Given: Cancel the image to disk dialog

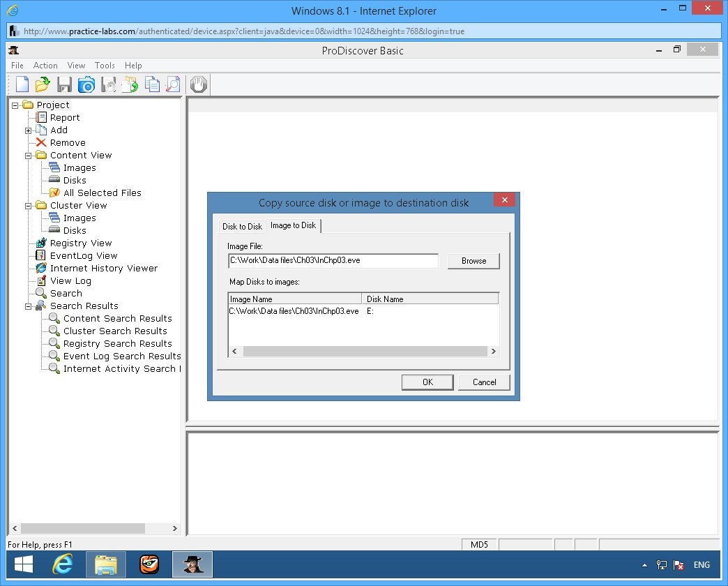Looking at the screenshot, I should click(x=484, y=382).
